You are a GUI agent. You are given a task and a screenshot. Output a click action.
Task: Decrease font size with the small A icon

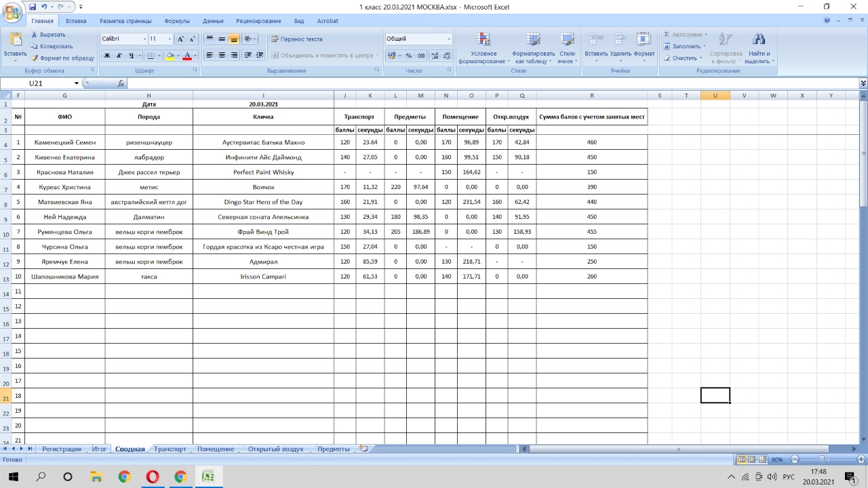(192, 39)
